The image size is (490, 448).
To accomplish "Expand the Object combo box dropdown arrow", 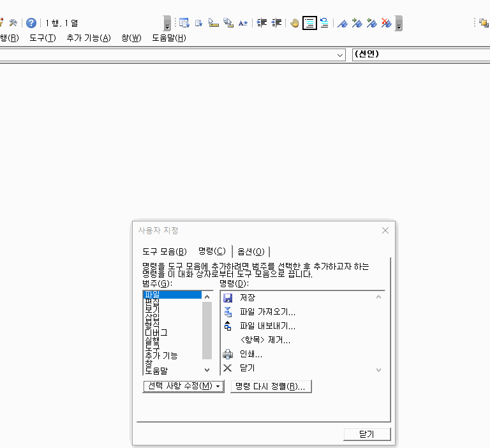I will 340,56.
